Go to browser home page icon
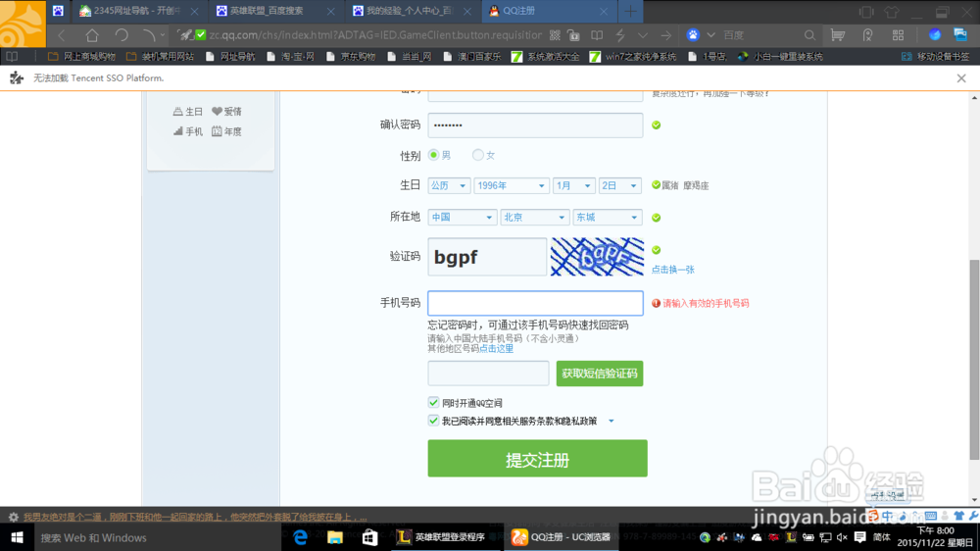The width and height of the screenshot is (980, 551). 92,35
